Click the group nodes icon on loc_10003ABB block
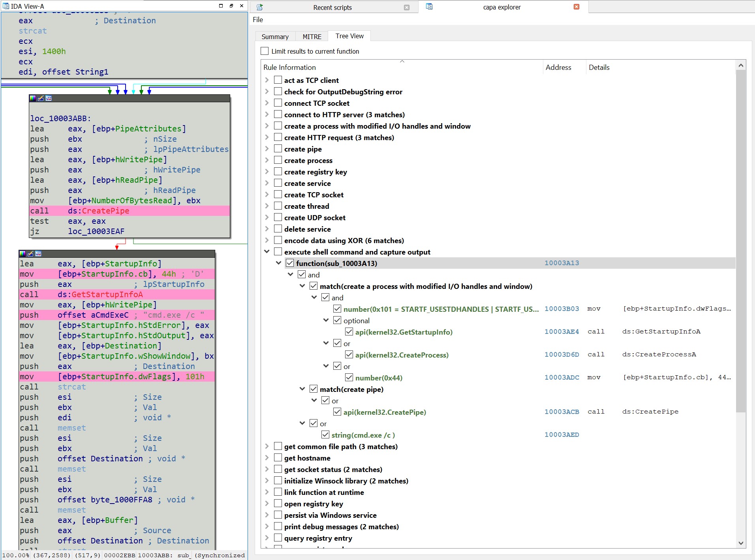Viewport: 755px width, 560px height. point(49,98)
